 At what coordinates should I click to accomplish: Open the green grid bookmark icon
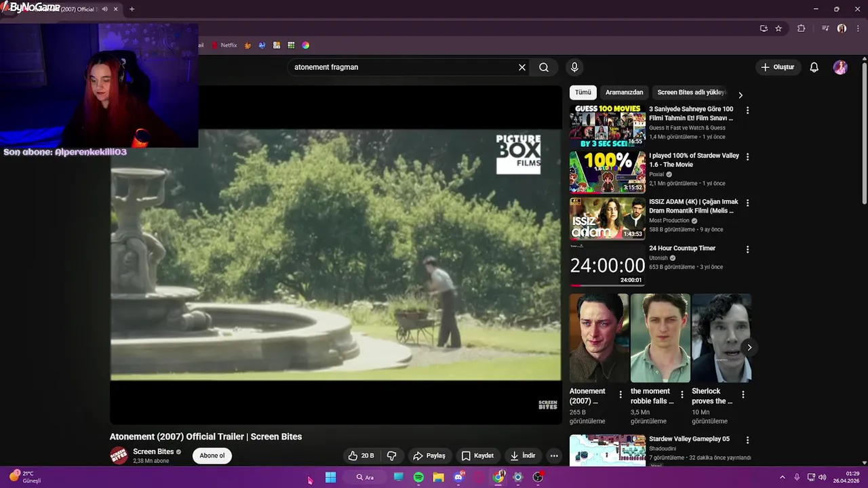(x=291, y=45)
